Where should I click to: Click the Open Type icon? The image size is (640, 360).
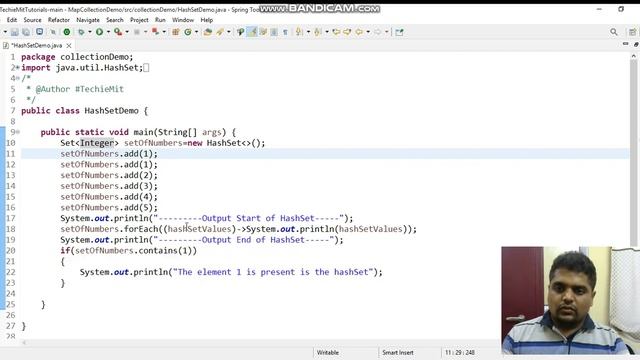pyautogui.click(x=208, y=32)
